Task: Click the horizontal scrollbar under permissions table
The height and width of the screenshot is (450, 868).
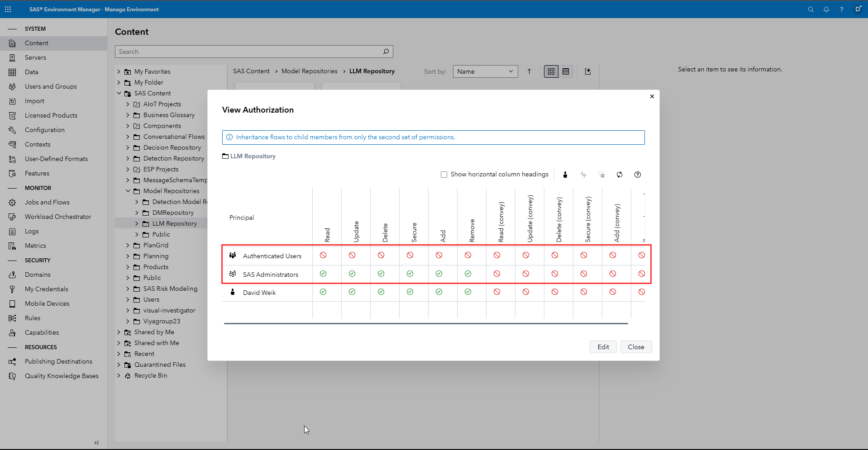Action: (425, 324)
